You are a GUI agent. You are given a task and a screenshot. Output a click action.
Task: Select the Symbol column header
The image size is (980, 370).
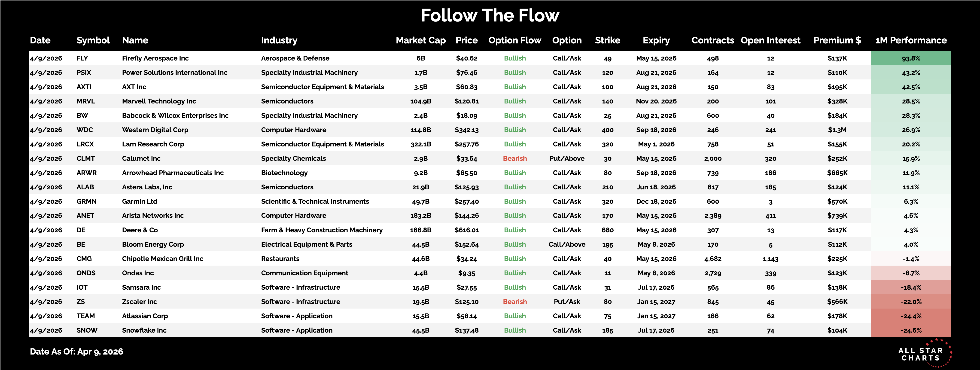click(93, 40)
